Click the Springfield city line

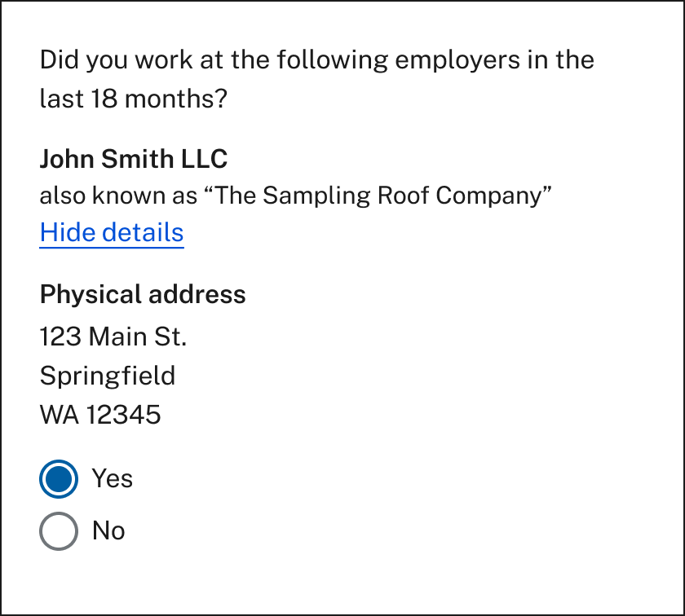pos(108,376)
